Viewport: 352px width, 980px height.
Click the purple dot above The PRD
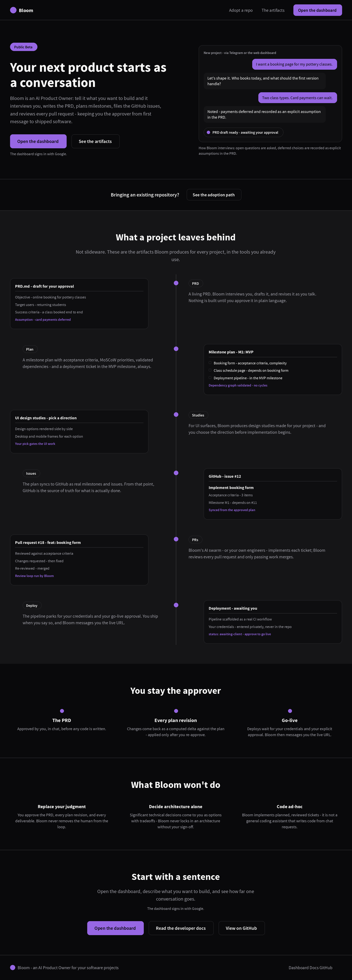coord(62,711)
